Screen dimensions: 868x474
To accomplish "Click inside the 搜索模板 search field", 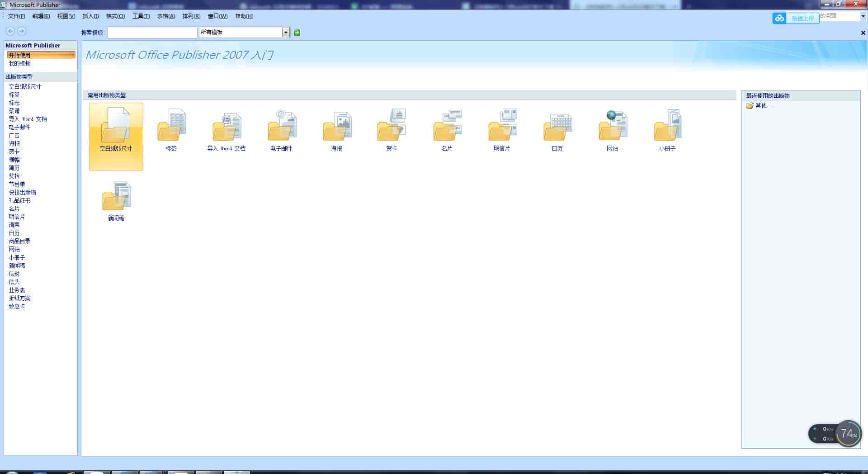I will click(152, 32).
